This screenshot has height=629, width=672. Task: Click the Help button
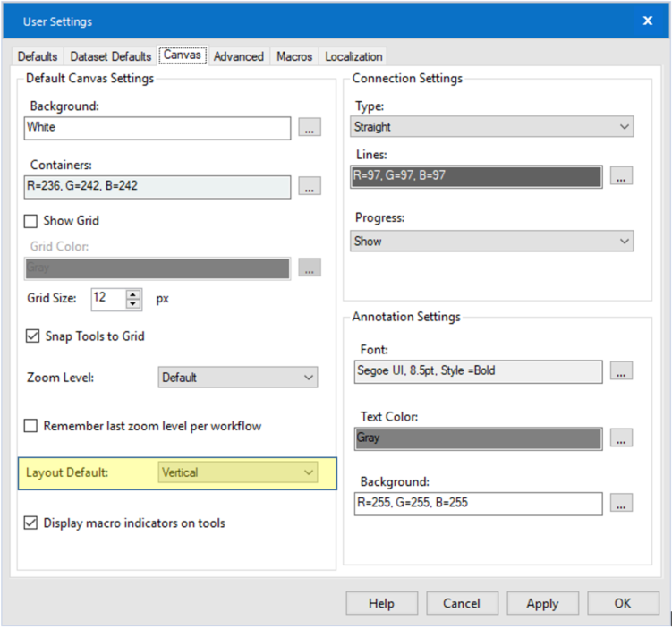(x=382, y=603)
